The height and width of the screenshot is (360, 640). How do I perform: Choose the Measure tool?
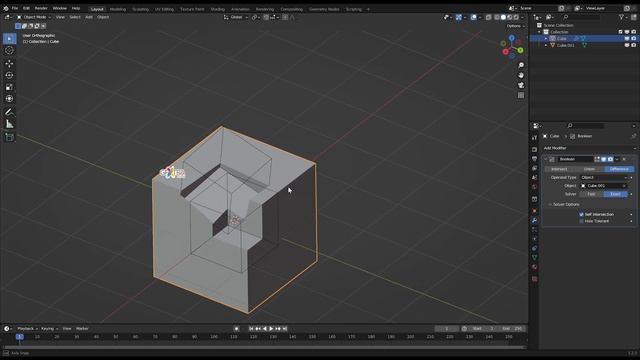9,124
